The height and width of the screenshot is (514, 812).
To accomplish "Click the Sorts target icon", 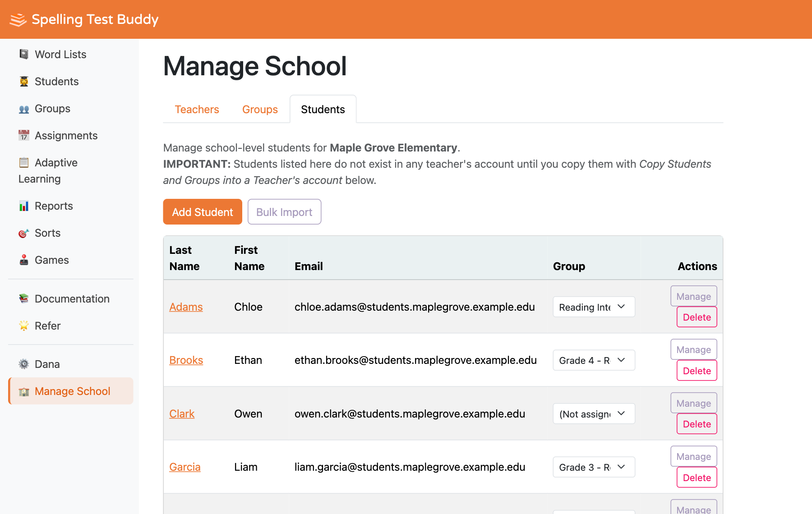I will click(x=24, y=233).
